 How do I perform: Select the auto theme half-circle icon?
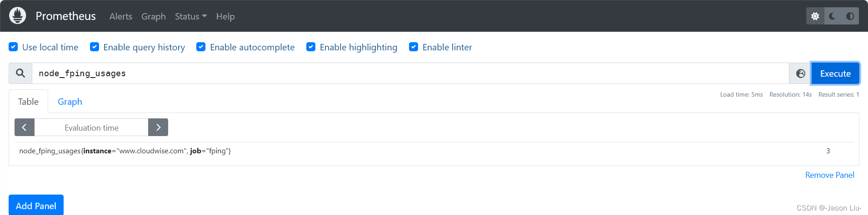[x=850, y=16]
